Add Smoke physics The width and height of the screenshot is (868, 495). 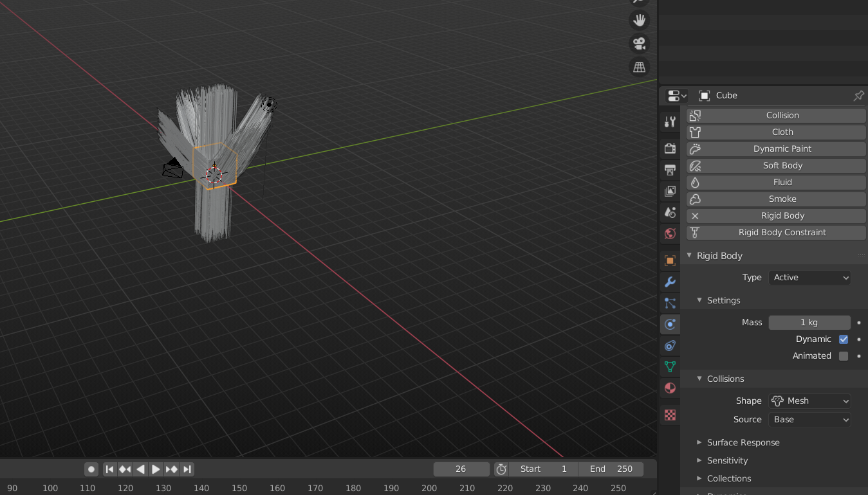coord(776,199)
